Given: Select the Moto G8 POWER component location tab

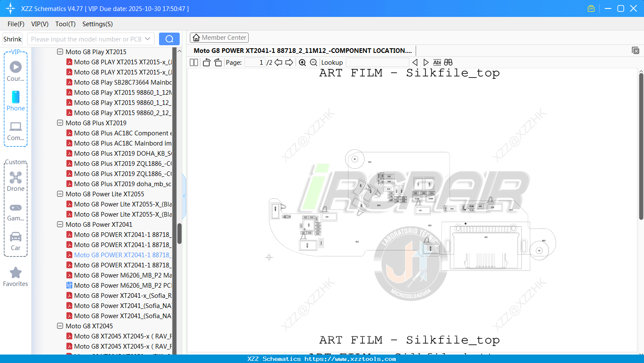Looking at the screenshot, I should click(x=302, y=51).
